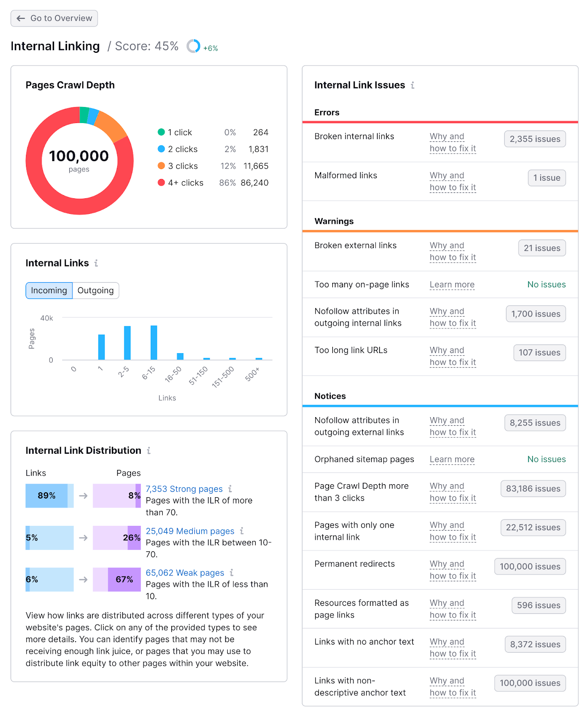Click the back arrow in Go to Overview
This screenshot has width=588, height=716.
(x=21, y=18)
